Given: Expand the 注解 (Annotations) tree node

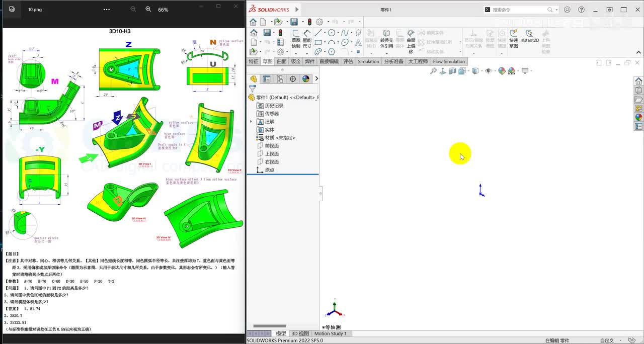Looking at the screenshot, I should 251,122.
